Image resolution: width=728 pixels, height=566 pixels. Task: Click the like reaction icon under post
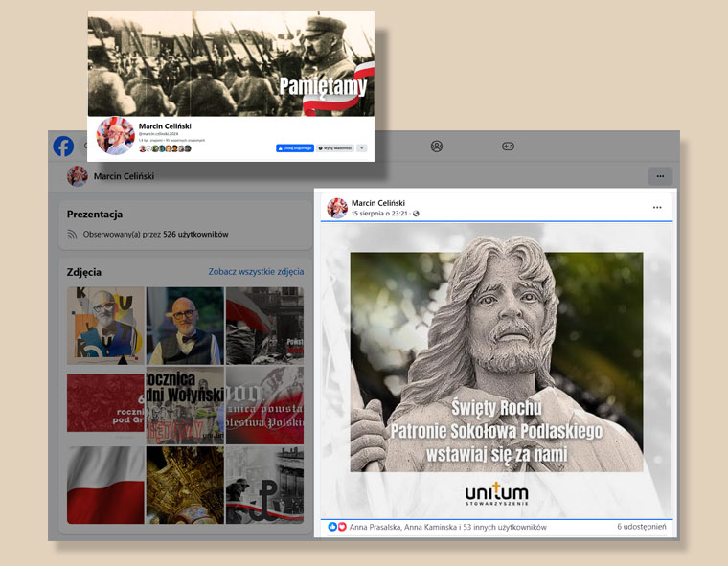click(332, 527)
